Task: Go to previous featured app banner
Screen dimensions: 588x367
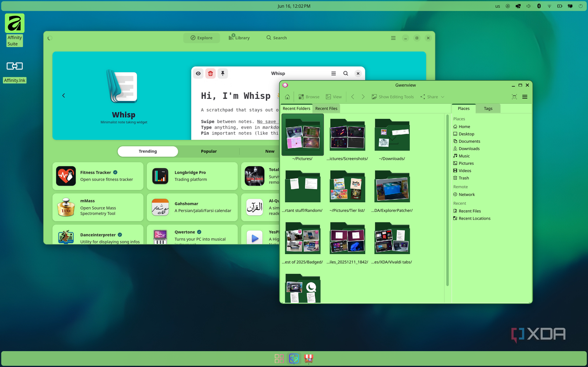Action: (63, 95)
